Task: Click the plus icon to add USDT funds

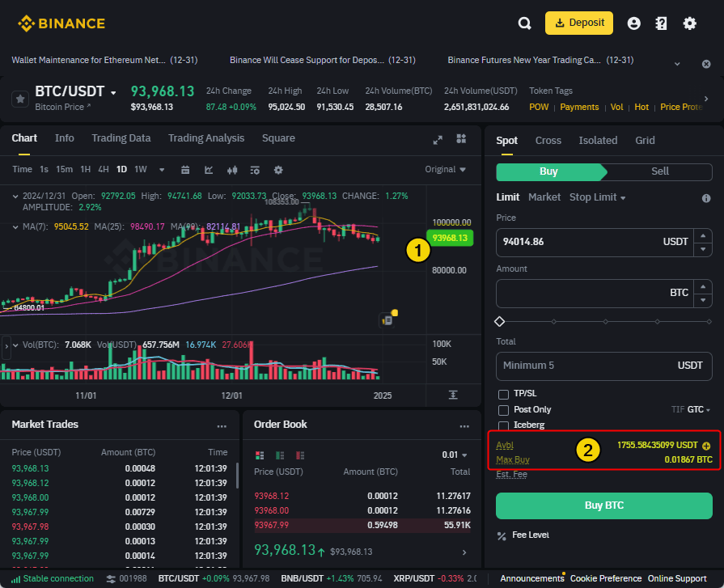Action: [706, 446]
